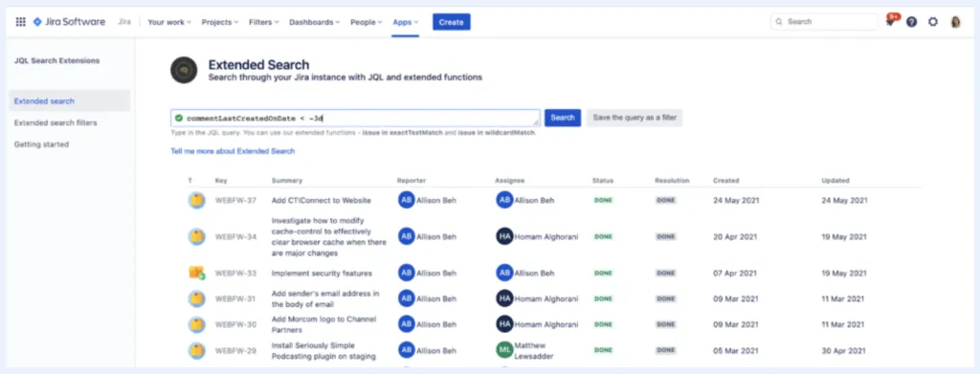Select Extended search in the sidebar
Image resolution: width=980 pixels, height=374 pixels.
click(69, 100)
